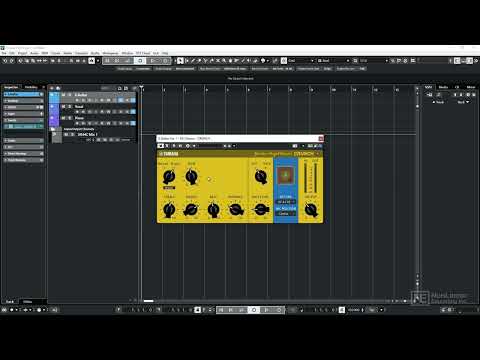
Task: Click the OUTPUT knob on the amp
Action: [311, 210]
